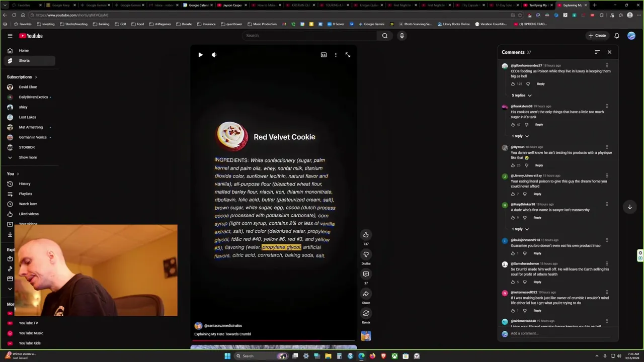Open the comments sort options
The height and width of the screenshot is (362, 644).
point(597,52)
